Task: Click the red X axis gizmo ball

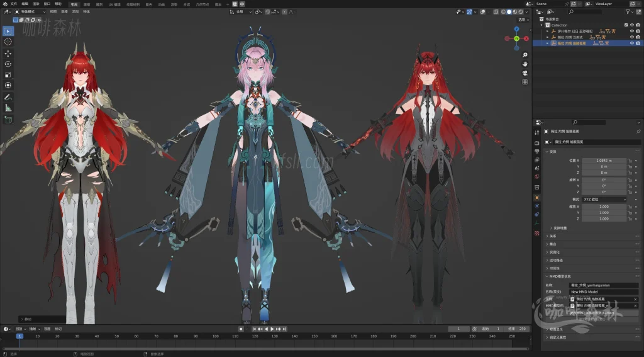Action: [x=526, y=38]
